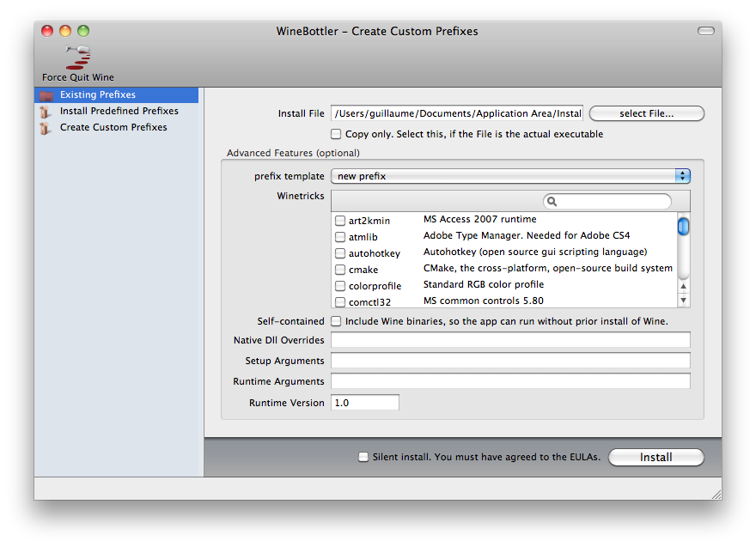The height and width of the screenshot is (547, 756).
Task: Click into the Install File path field
Action: [456, 113]
